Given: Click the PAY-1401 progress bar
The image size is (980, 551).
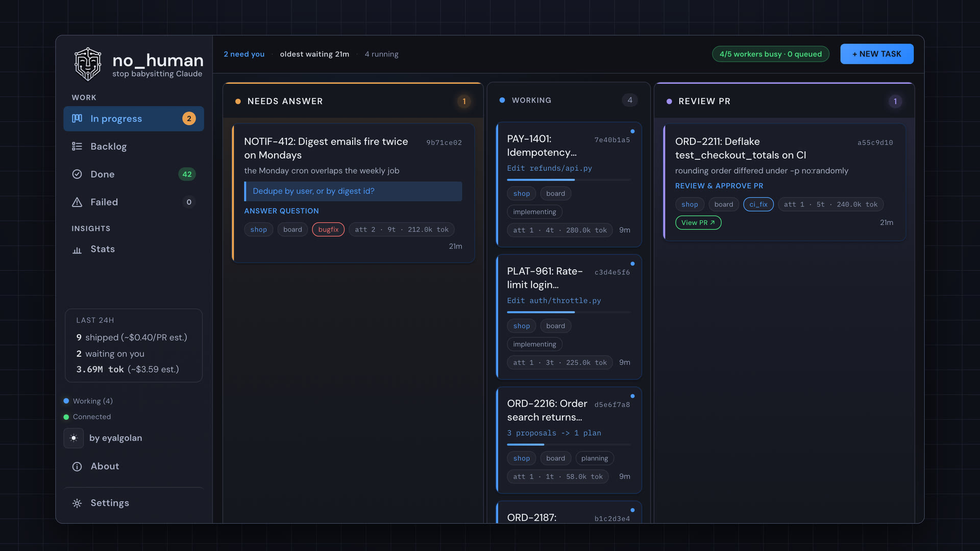Looking at the screenshot, I should pos(569,180).
